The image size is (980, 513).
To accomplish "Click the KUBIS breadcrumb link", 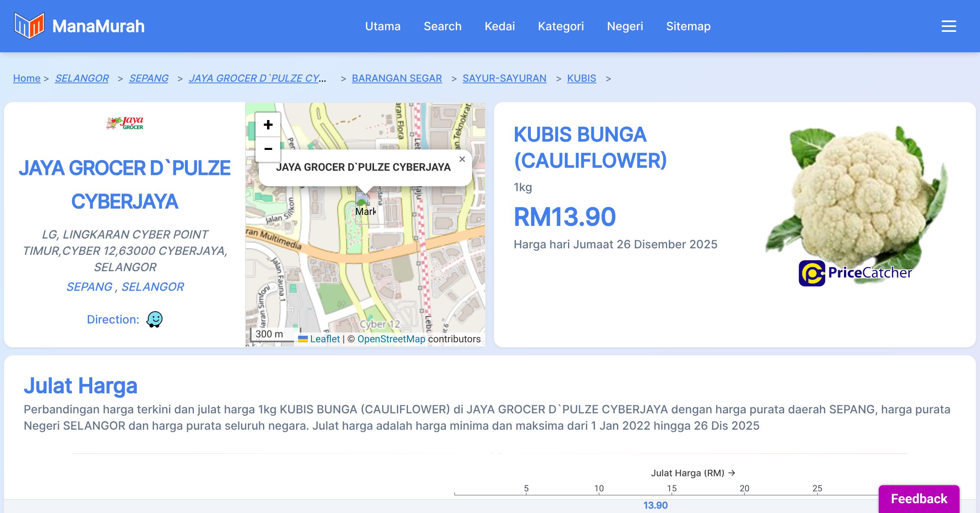I will [581, 78].
